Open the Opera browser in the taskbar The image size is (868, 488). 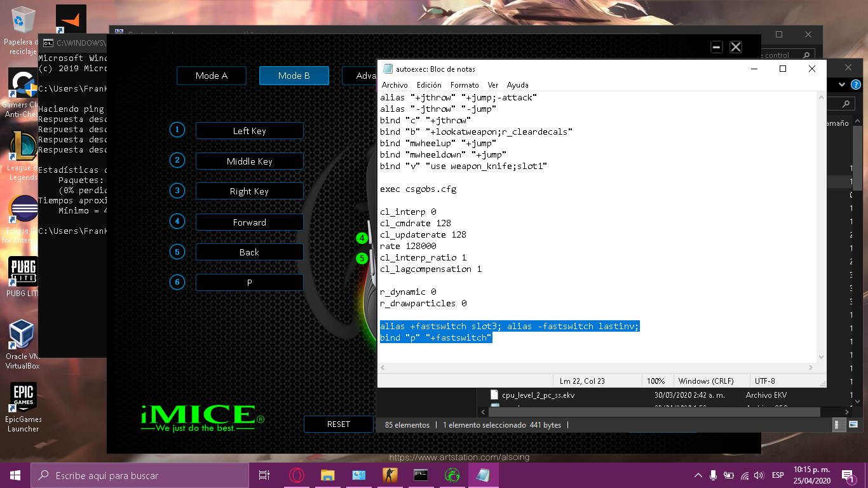click(296, 475)
